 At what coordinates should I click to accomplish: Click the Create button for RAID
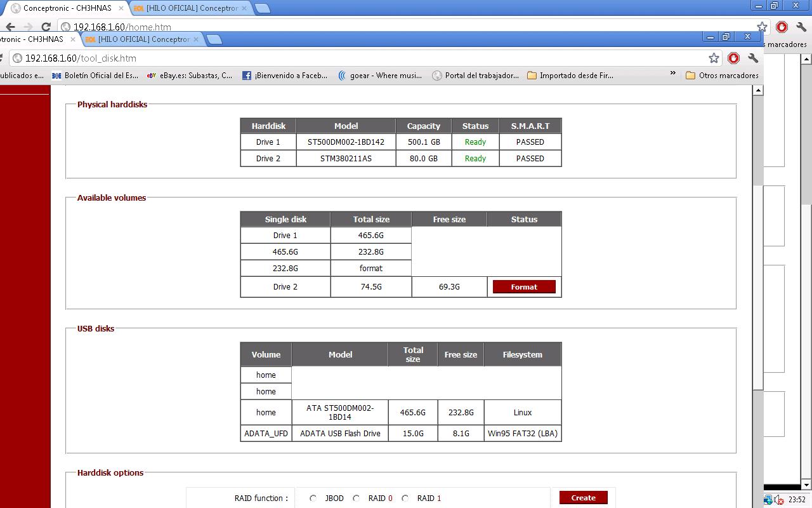tap(583, 498)
